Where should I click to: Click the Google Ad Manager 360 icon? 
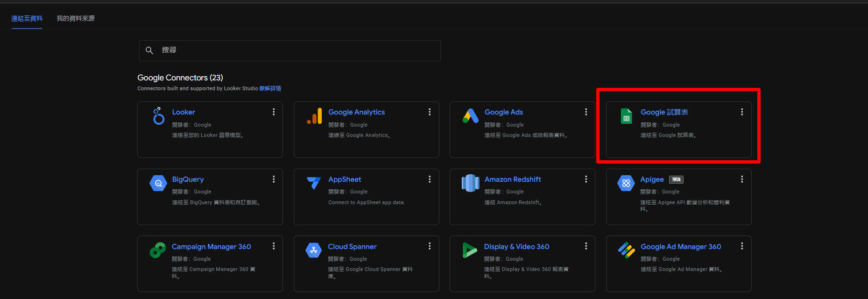tap(626, 250)
